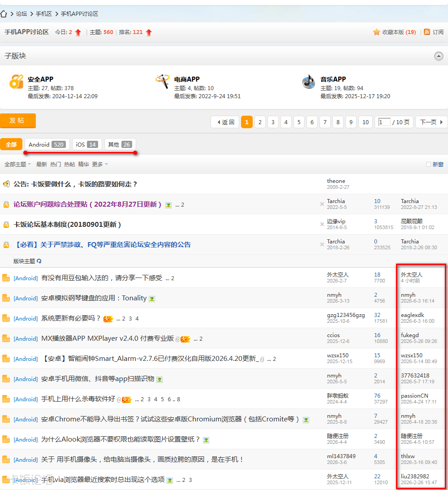Click the announcement megaphone icon
The height and width of the screenshot is (490, 448).
[x=6, y=184]
